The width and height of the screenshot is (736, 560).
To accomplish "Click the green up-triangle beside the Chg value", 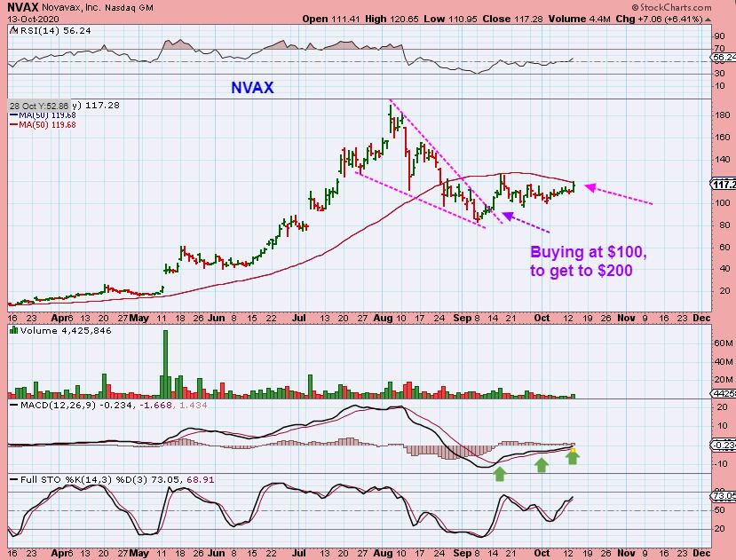I will coord(708,20).
